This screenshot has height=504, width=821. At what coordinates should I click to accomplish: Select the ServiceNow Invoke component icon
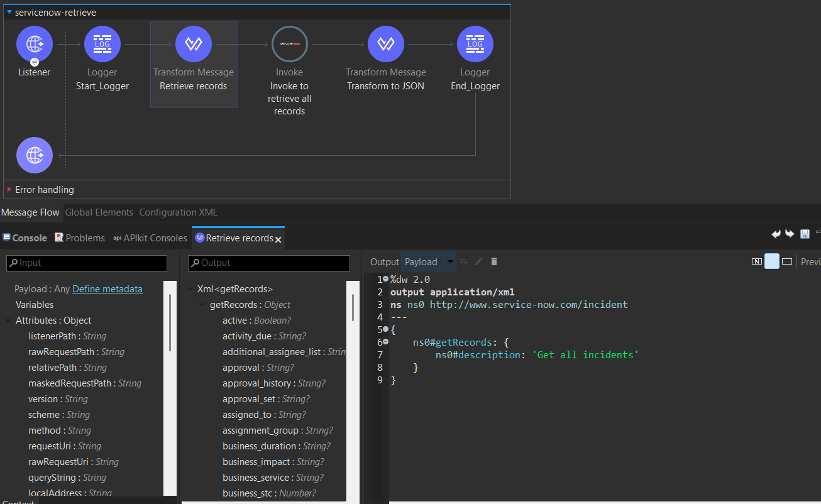(x=290, y=44)
